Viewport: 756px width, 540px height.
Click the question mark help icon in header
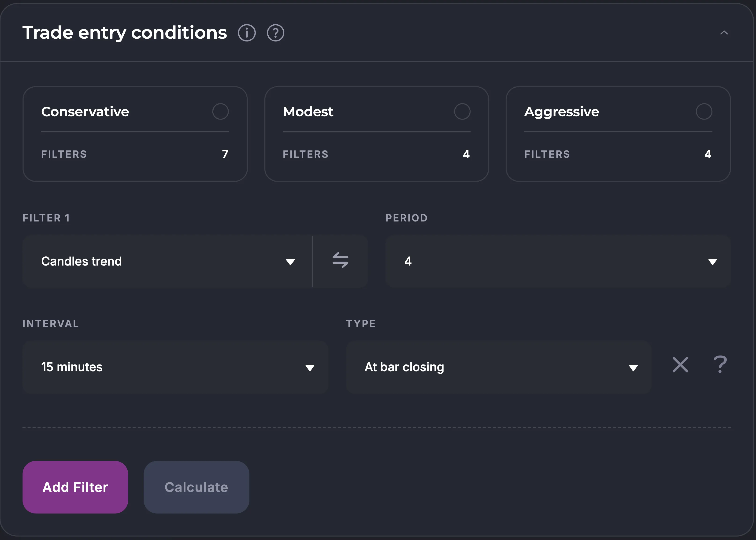click(275, 33)
